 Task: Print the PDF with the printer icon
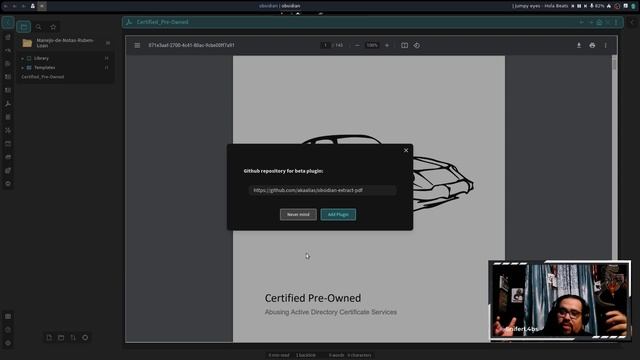pyautogui.click(x=592, y=45)
